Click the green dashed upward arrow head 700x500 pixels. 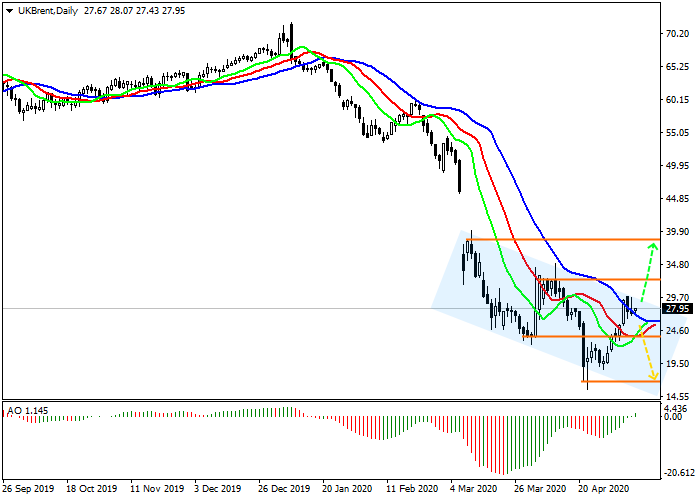click(655, 246)
